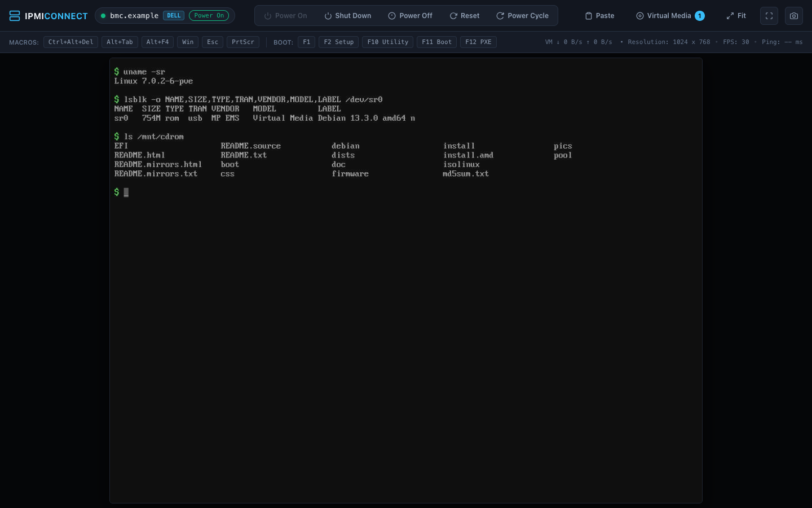Click the Virtual Media count badge
This screenshot has width=812, height=508.
(700, 16)
